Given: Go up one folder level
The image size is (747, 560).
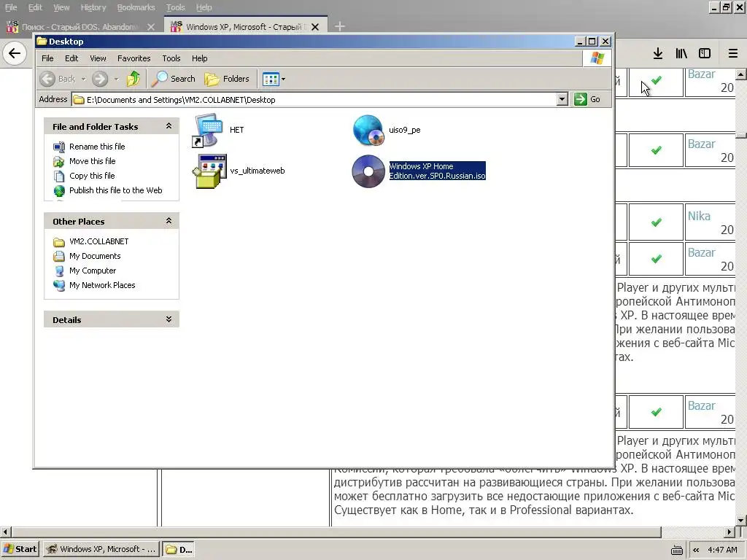Looking at the screenshot, I should coord(133,79).
